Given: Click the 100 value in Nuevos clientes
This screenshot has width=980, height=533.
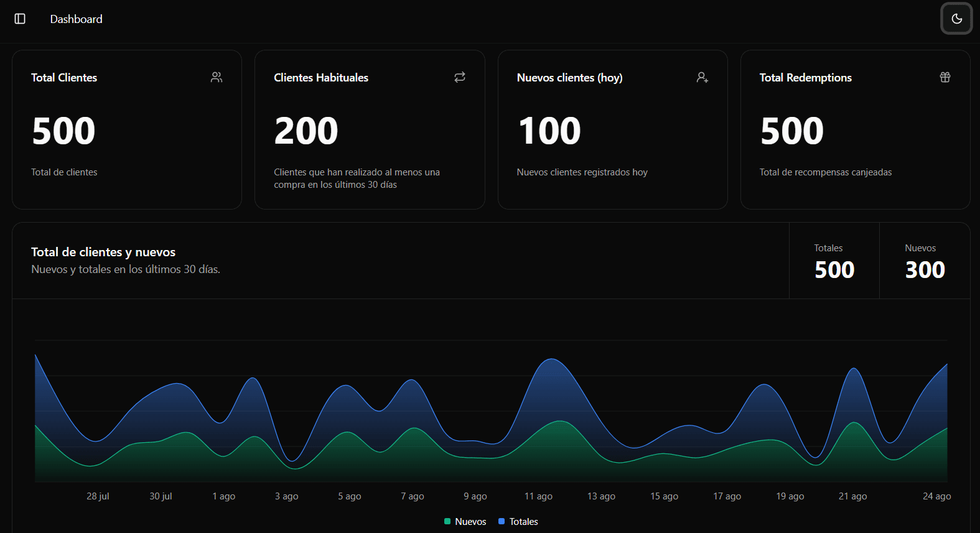Looking at the screenshot, I should click(x=549, y=131).
